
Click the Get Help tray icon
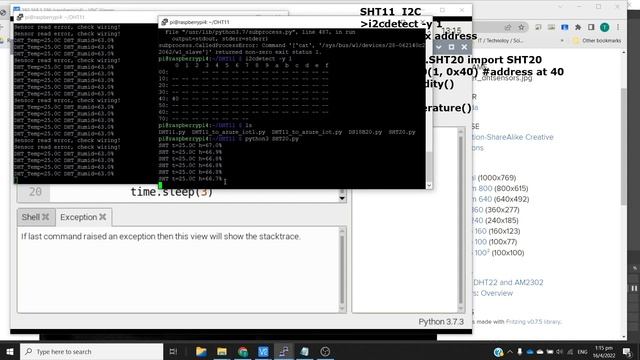(x=498, y=351)
